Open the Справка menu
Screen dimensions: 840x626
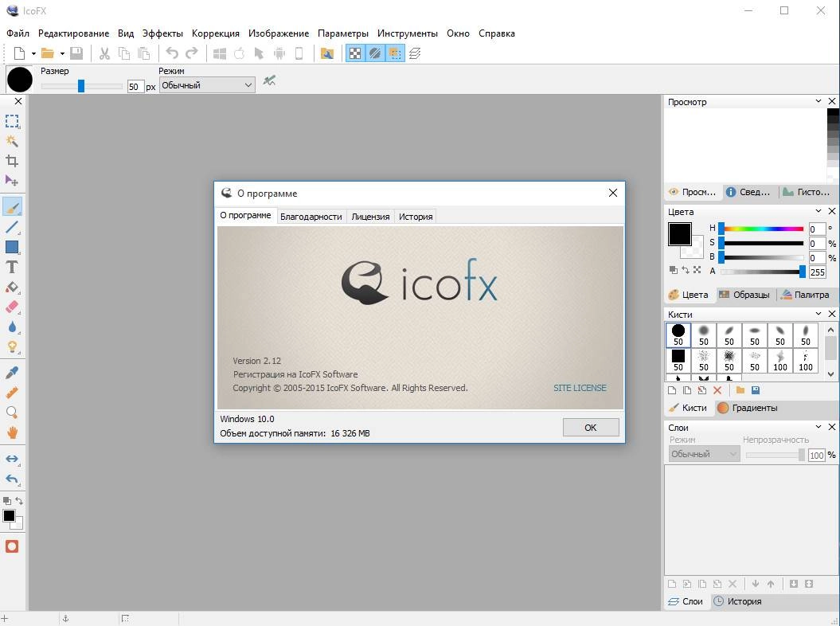tap(497, 33)
